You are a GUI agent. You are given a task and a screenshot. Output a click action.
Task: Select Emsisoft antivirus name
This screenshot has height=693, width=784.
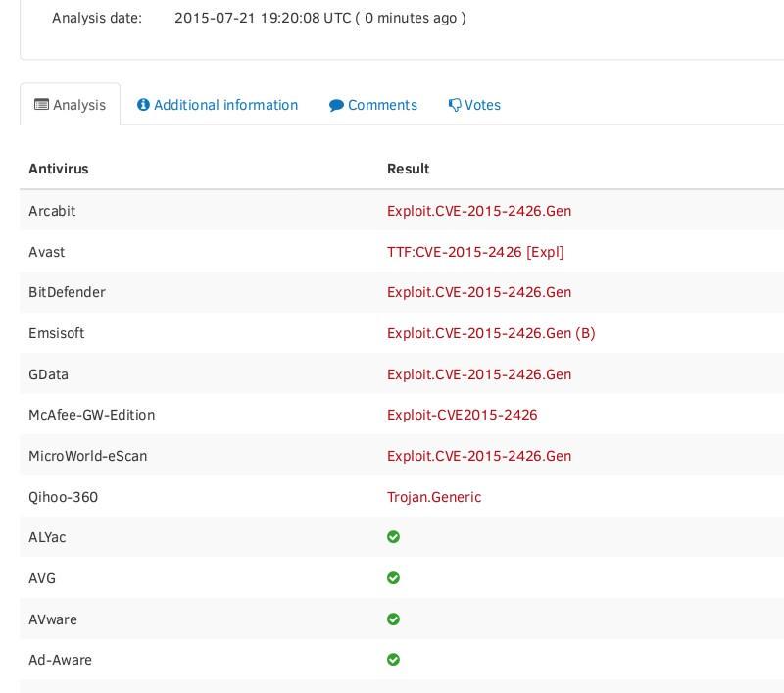pyautogui.click(x=57, y=333)
